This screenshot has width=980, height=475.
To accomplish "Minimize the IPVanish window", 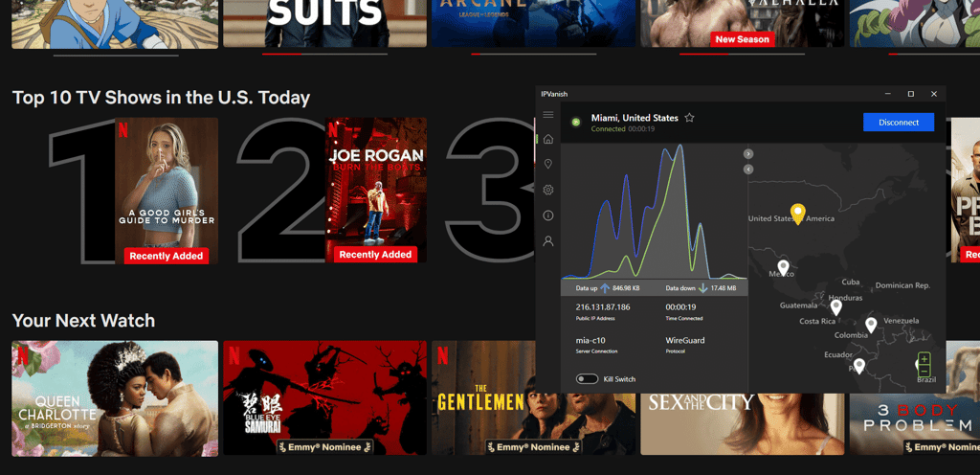I will tap(887, 94).
